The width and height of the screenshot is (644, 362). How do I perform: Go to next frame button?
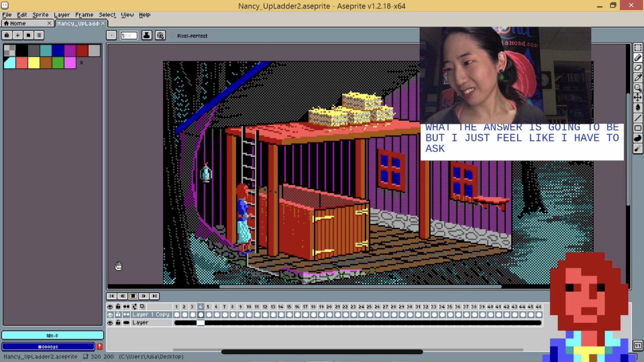tap(144, 296)
